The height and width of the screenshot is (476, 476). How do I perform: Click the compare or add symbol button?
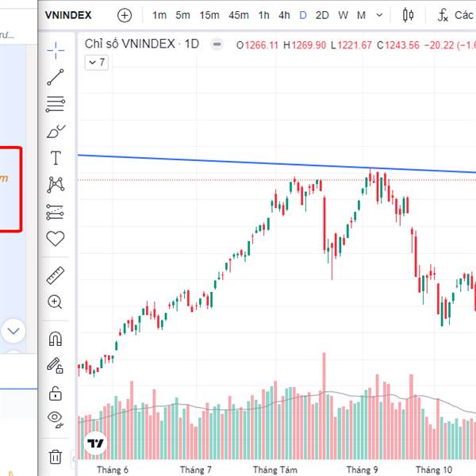point(125,15)
